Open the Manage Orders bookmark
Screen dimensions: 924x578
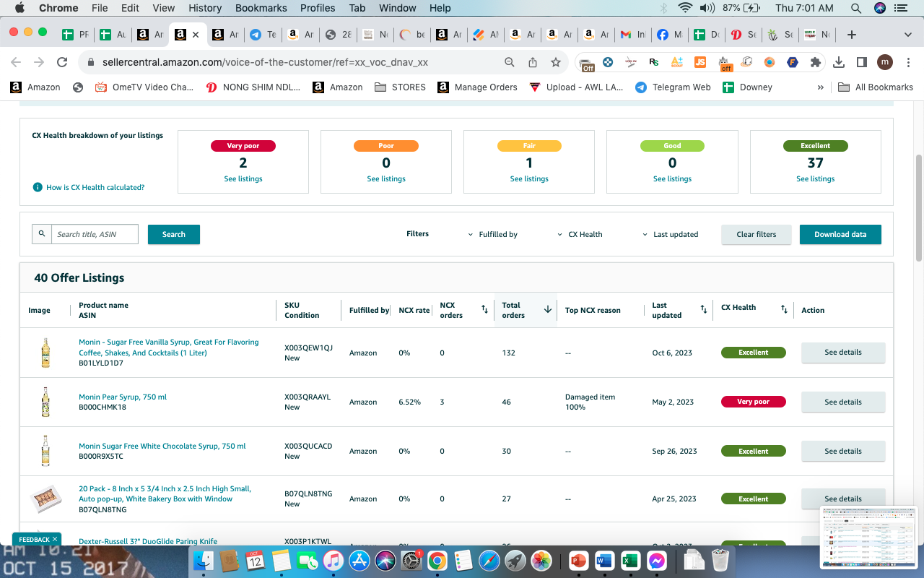[476, 87]
